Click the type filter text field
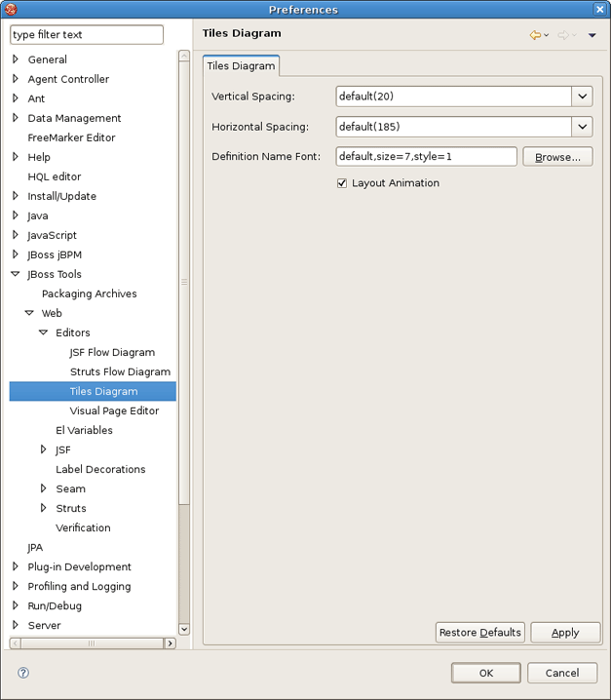Image resolution: width=611 pixels, height=700 pixels. pos(87,35)
